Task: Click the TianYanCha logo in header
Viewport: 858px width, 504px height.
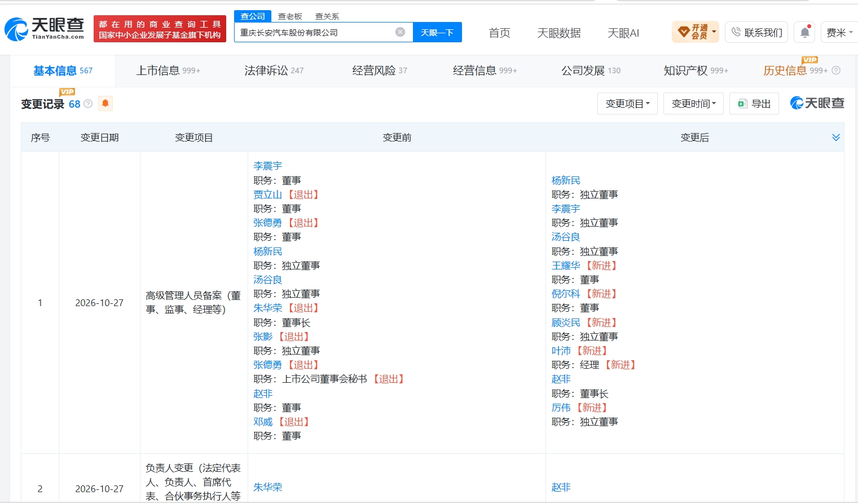Action: coord(44,28)
